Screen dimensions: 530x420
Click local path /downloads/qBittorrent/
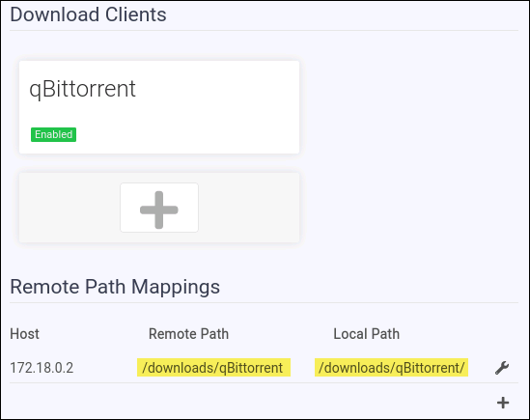point(391,368)
